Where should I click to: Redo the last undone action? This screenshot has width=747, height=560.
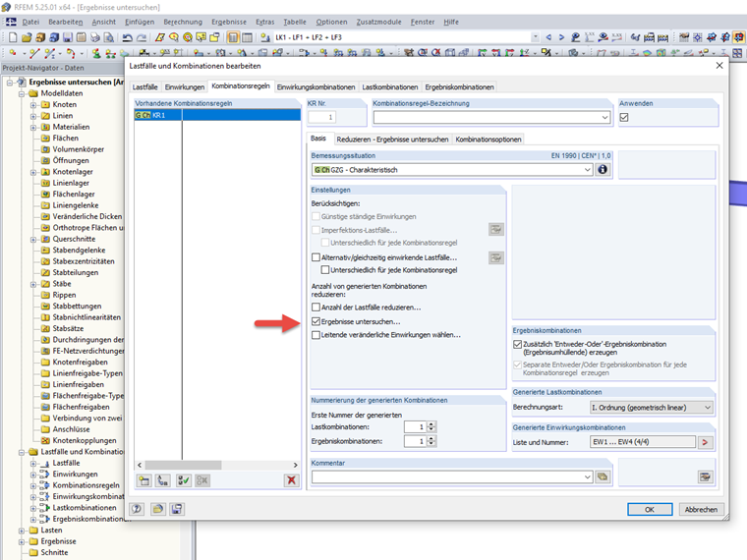(x=142, y=37)
